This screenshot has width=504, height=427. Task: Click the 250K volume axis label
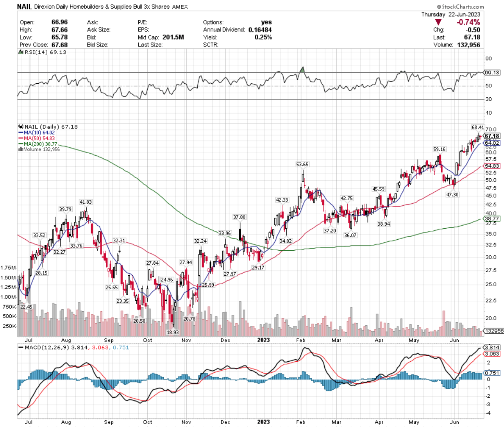(9, 326)
